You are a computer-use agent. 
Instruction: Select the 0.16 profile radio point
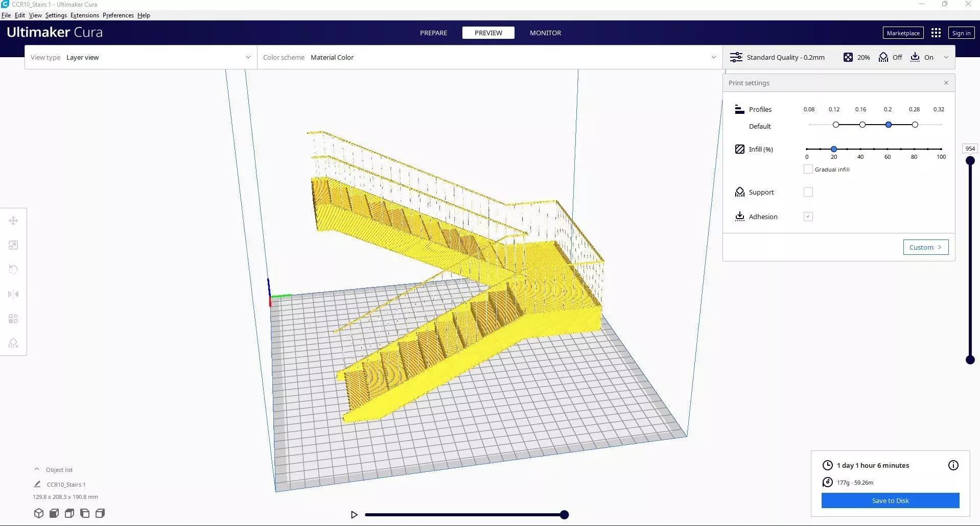point(862,125)
